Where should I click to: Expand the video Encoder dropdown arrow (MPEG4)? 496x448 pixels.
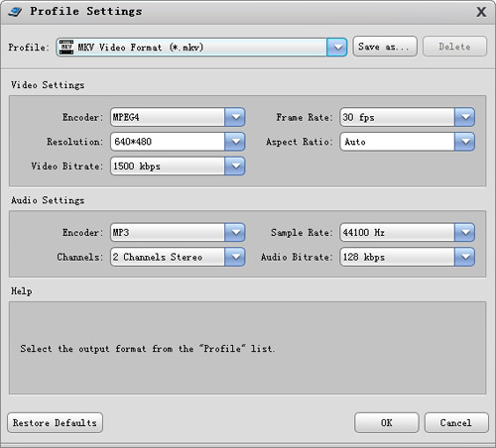coord(235,117)
